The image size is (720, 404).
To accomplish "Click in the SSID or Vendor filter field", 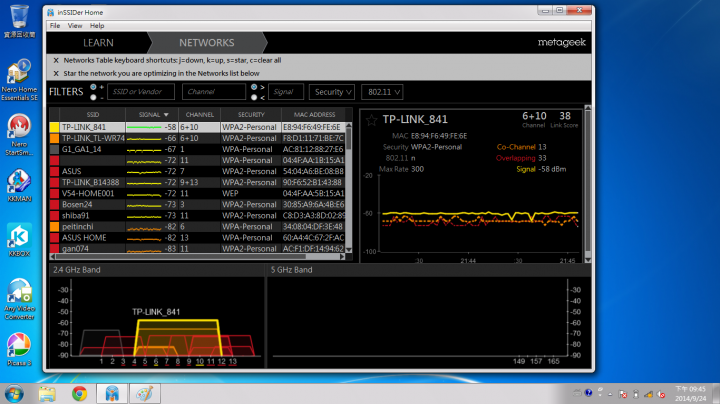I will point(141,92).
